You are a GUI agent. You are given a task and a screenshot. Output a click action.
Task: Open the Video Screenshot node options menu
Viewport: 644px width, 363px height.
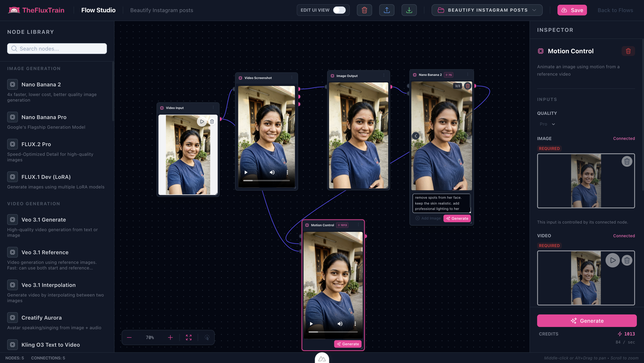tap(292, 78)
